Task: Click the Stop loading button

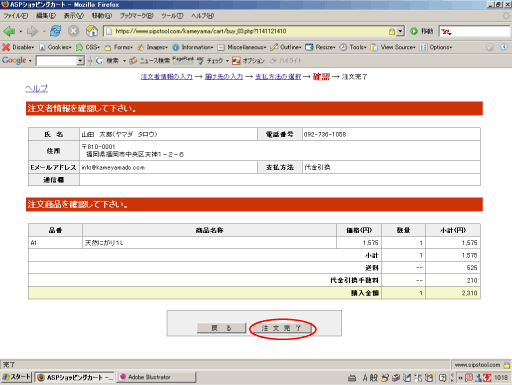Action: 73,31
